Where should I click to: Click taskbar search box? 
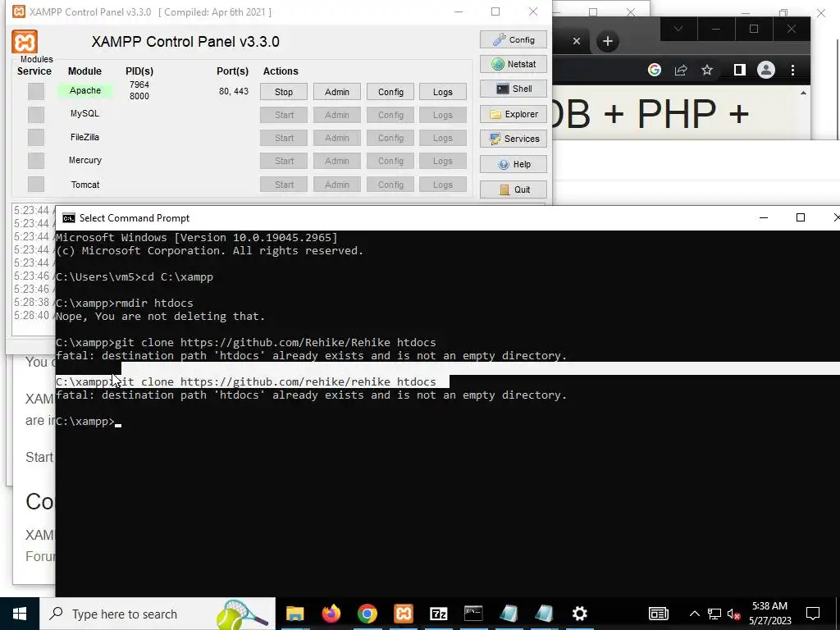click(x=157, y=614)
